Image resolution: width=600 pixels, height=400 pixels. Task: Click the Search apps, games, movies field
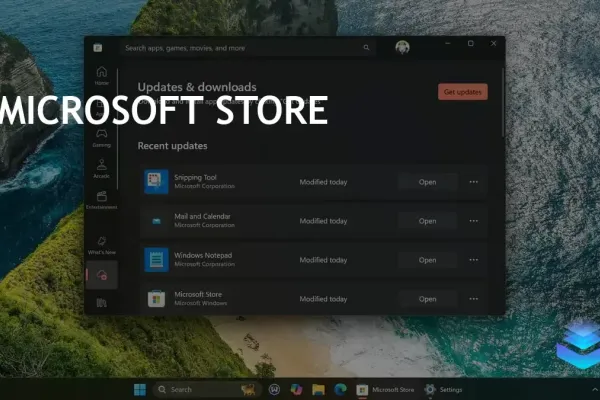(247, 48)
